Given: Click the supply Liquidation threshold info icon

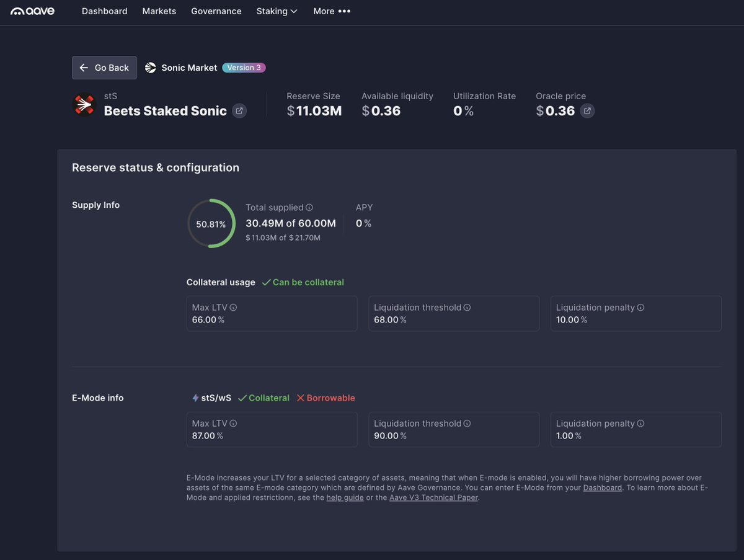Looking at the screenshot, I should (x=467, y=308).
